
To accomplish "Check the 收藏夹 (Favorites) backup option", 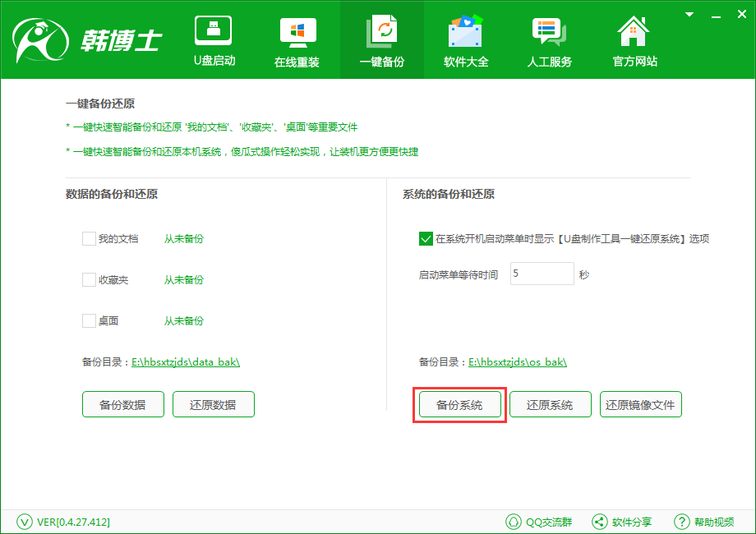I will pyautogui.click(x=89, y=279).
